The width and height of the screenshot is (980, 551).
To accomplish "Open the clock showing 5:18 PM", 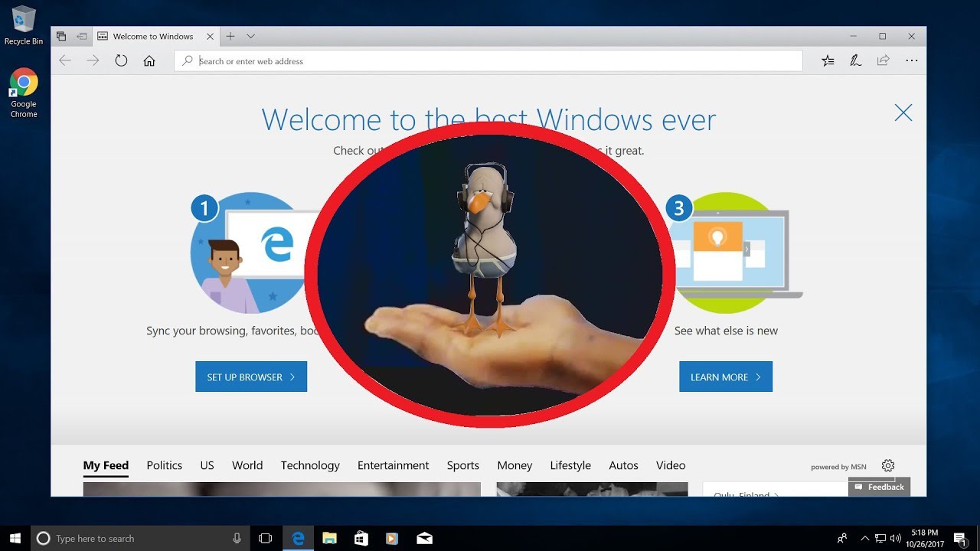I will (x=926, y=538).
